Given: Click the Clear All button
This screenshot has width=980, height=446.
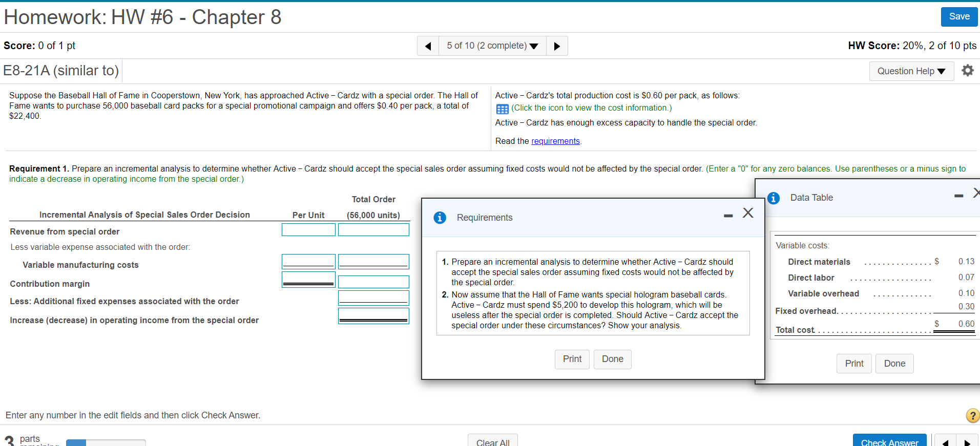Looking at the screenshot, I should (493, 440).
